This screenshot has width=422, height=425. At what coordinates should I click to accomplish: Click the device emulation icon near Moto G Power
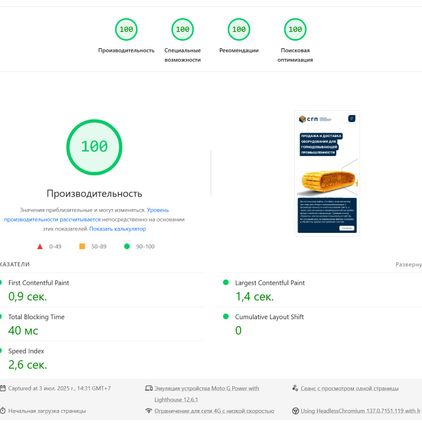[x=149, y=388]
